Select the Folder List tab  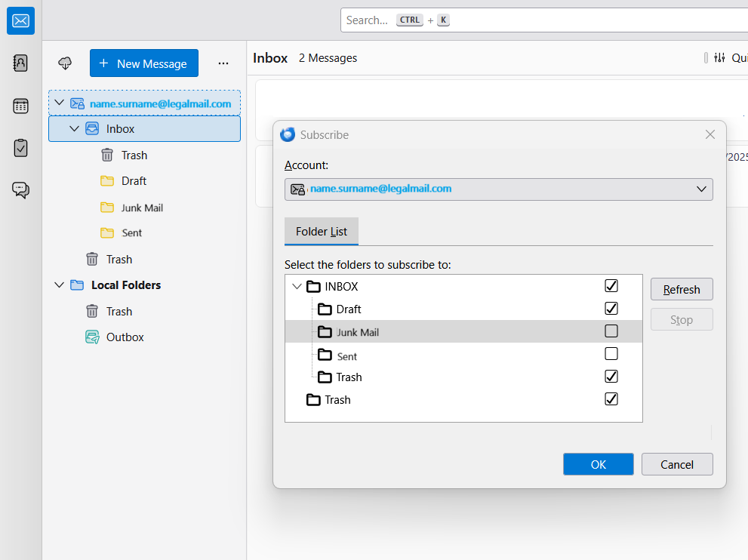pos(322,232)
